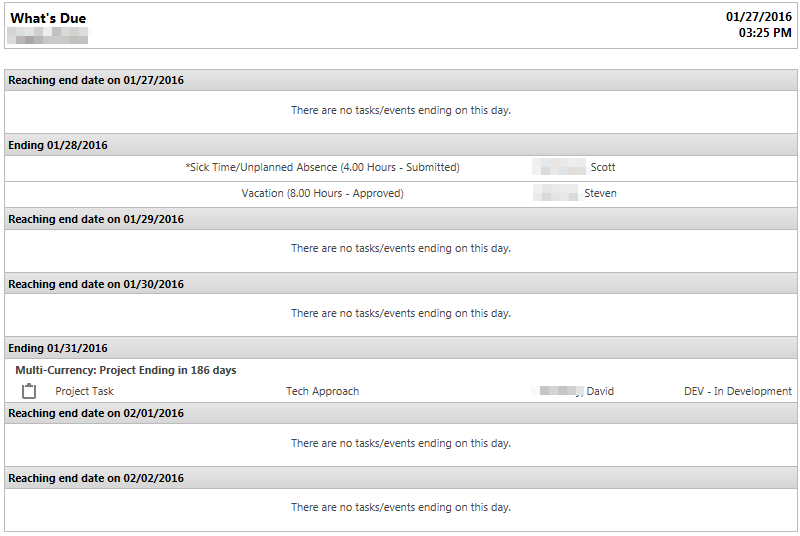Select user Steven in vacation row
This screenshot has width=800, height=536.
[600, 193]
